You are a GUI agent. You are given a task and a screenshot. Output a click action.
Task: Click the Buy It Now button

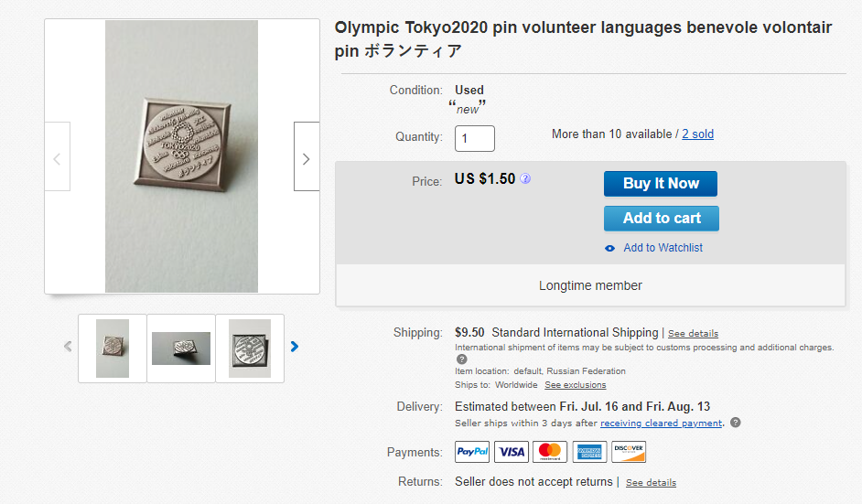tap(660, 183)
